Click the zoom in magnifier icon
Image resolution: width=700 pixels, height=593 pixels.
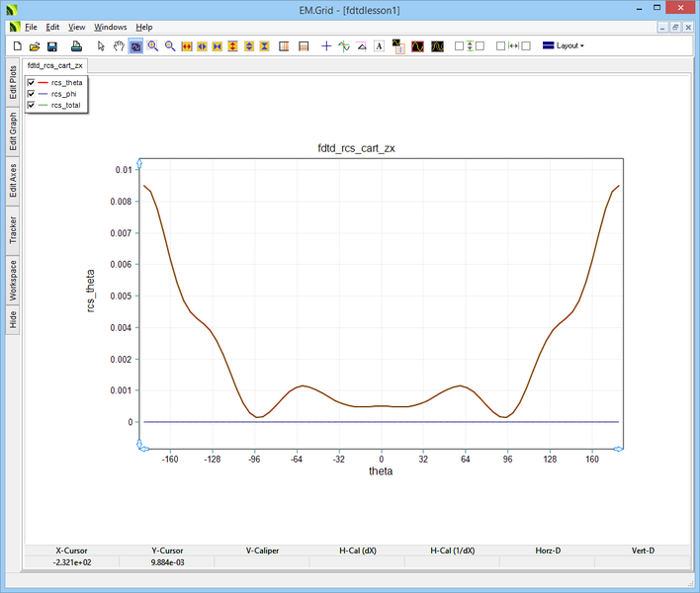click(153, 45)
